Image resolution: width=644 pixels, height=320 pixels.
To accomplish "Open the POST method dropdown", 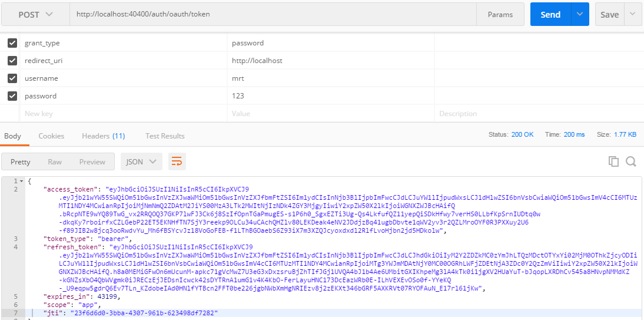I will (x=36, y=14).
